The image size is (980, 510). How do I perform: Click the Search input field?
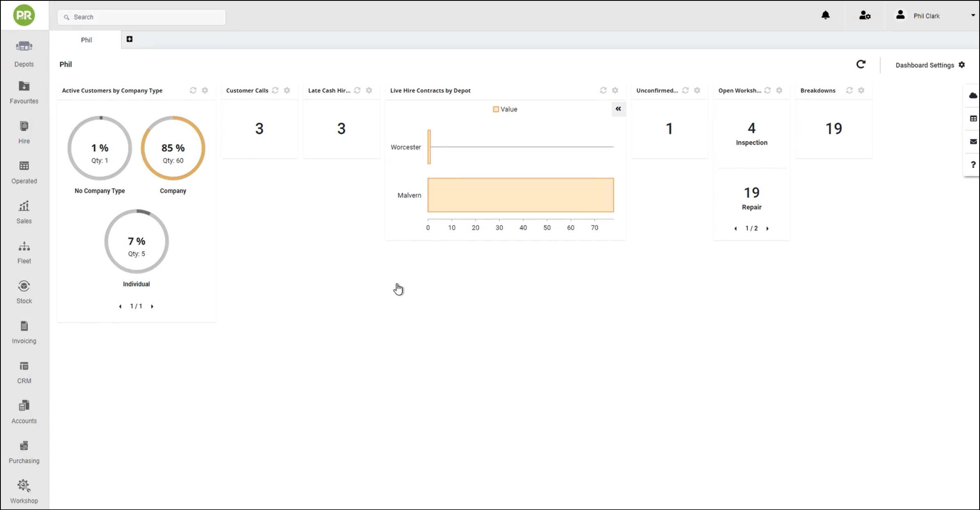[142, 17]
